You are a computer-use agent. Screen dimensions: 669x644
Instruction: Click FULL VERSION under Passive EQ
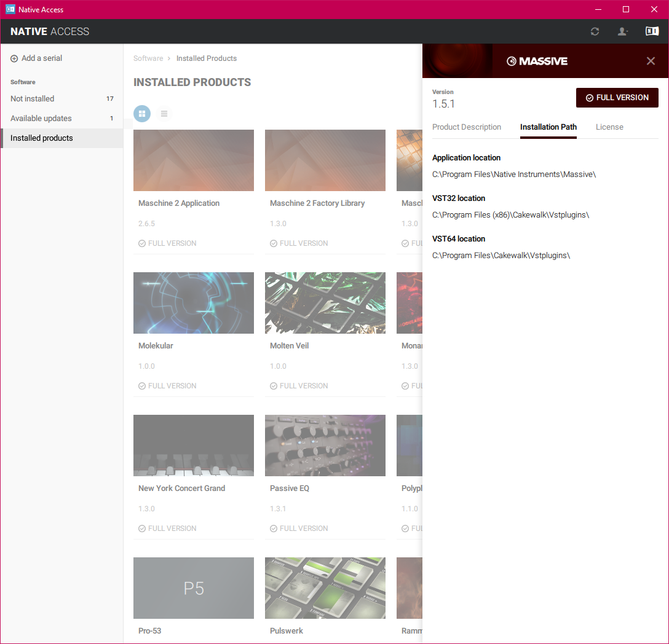pyautogui.click(x=299, y=528)
